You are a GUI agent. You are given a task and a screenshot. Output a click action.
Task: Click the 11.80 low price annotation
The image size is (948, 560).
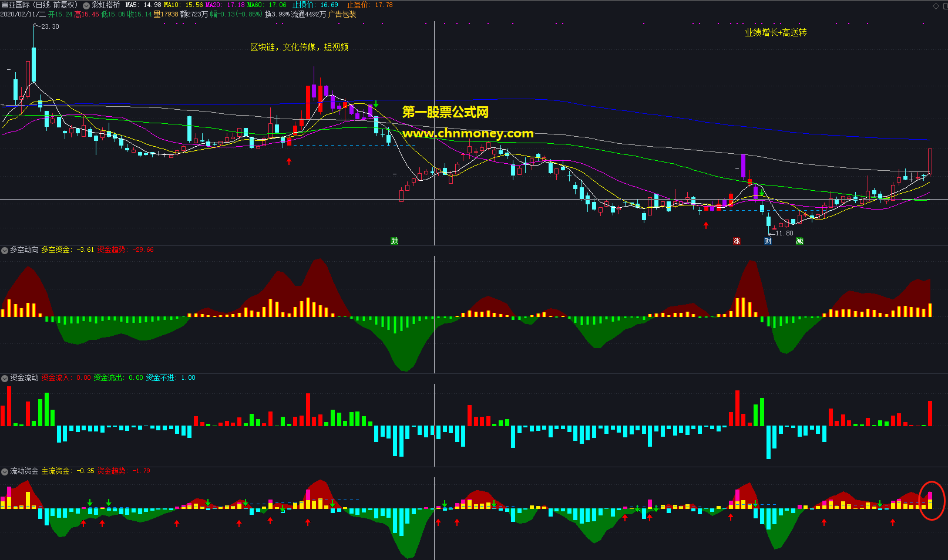pyautogui.click(x=784, y=233)
